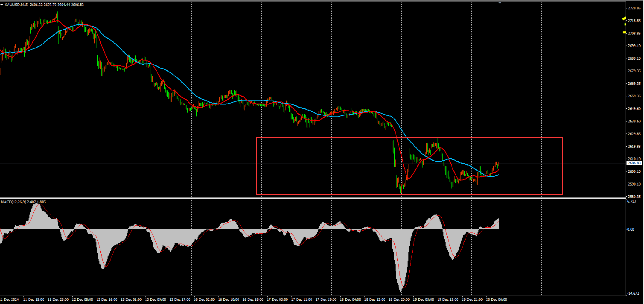Click price scale value 2699.10
This screenshot has width=644, height=304.
(634, 46)
